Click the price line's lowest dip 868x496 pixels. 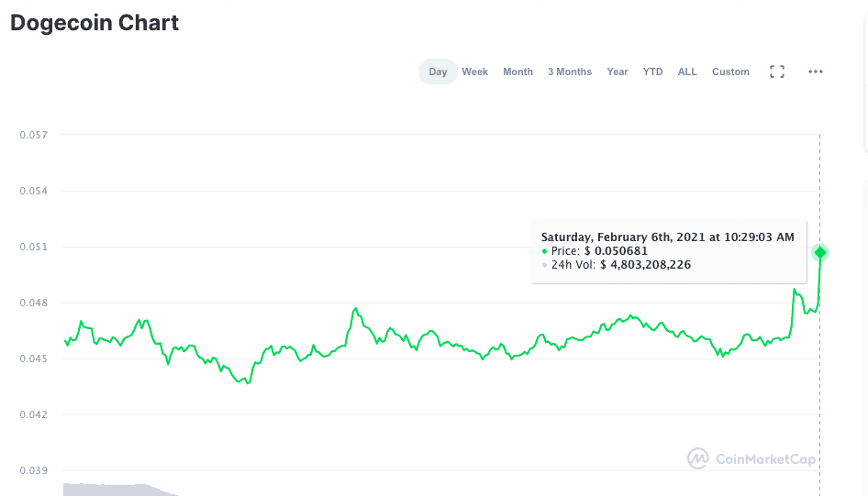pos(248,382)
